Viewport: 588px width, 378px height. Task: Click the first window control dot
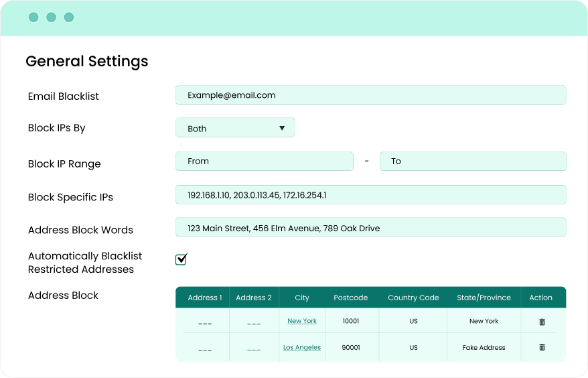point(33,17)
